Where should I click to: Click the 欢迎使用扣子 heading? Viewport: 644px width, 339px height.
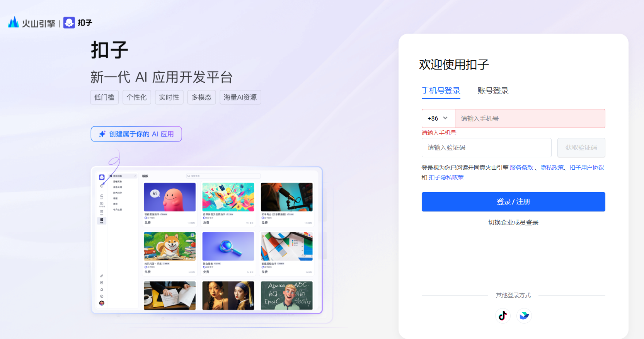click(x=454, y=65)
